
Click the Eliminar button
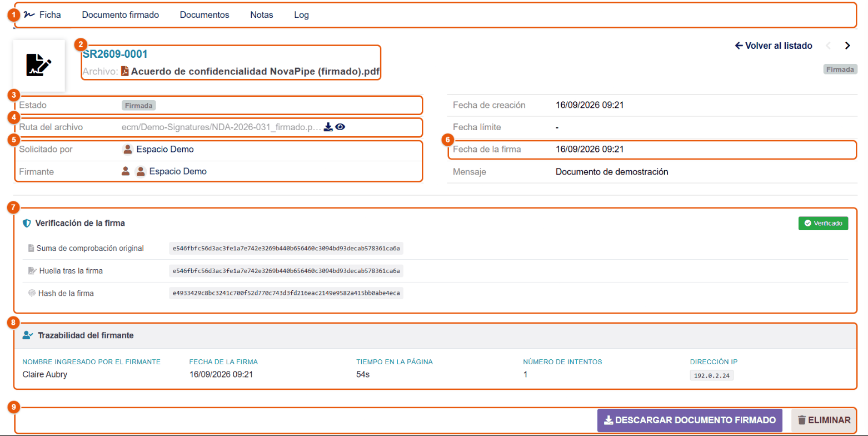click(824, 420)
